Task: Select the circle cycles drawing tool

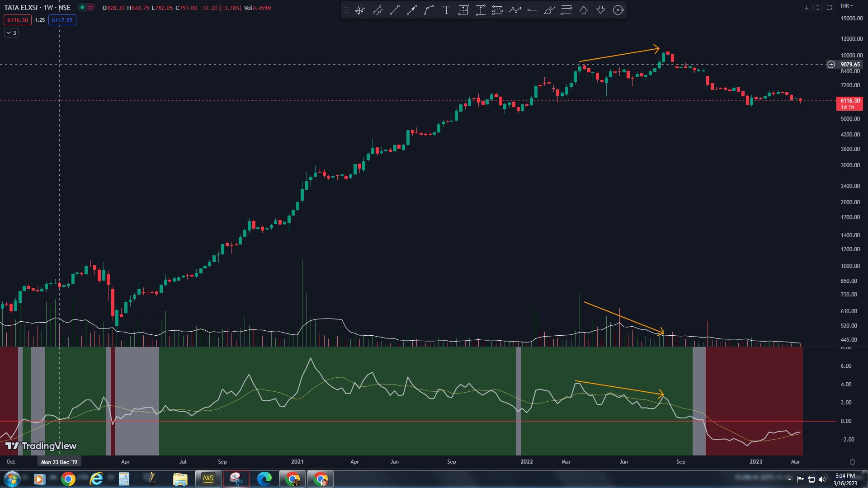Action: [618, 10]
